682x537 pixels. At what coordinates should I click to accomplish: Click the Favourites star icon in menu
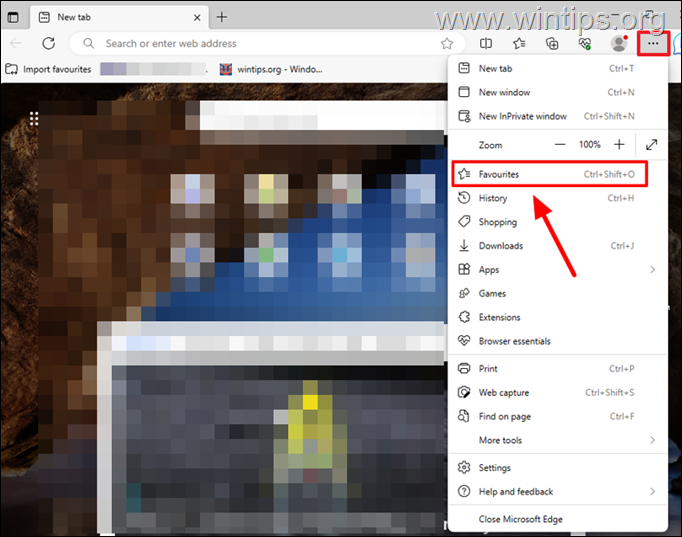coord(464,174)
